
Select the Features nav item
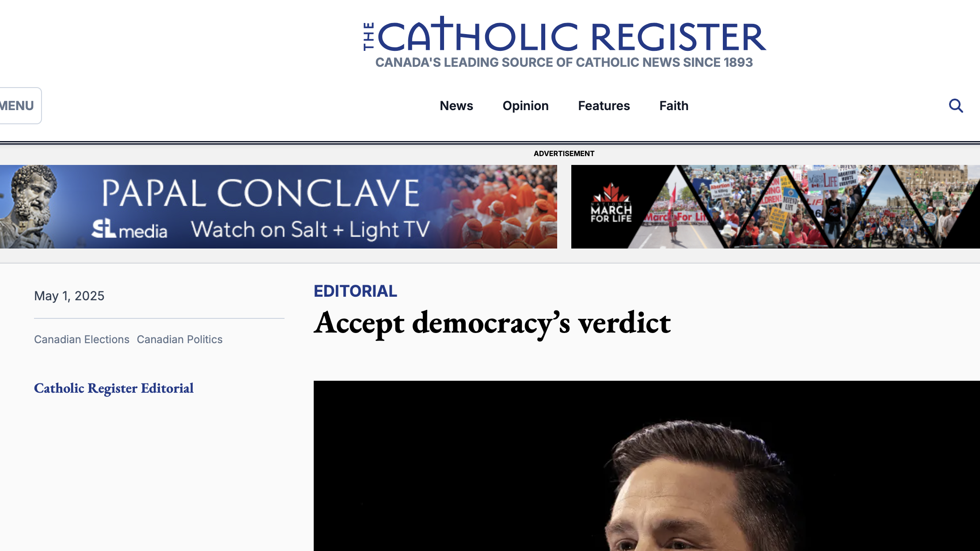click(x=604, y=106)
